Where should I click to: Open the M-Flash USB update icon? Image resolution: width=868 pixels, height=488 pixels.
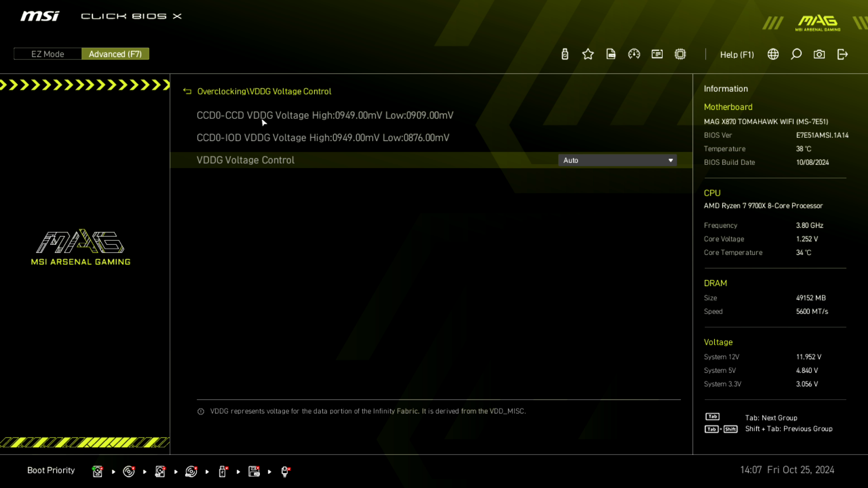[565, 54]
